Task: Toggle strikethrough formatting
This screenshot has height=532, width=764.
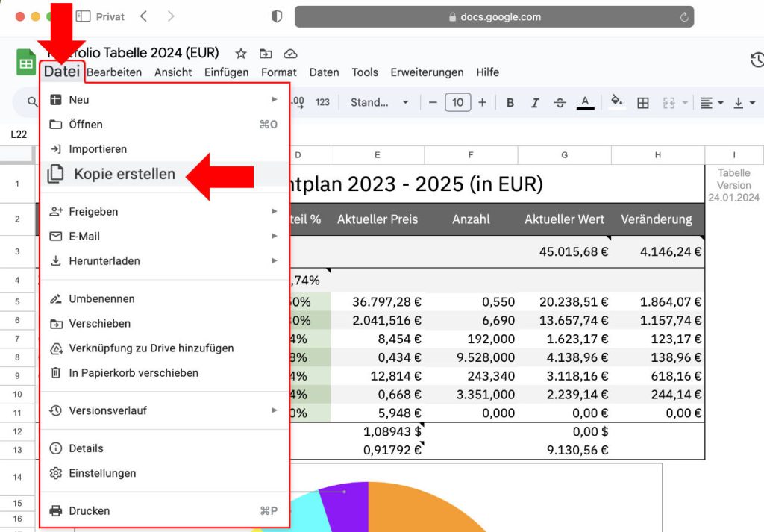Action: coord(560,103)
